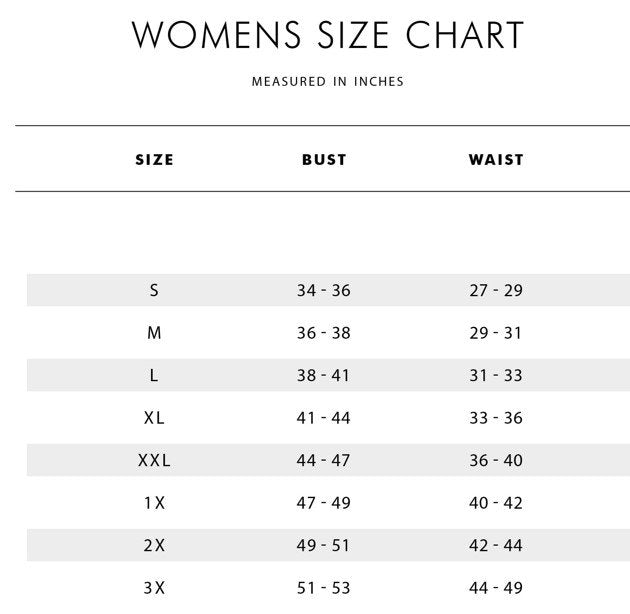Click the 34 - 36 bust measurement
Image resolution: width=630 pixels, height=614 pixels.
coord(324,291)
